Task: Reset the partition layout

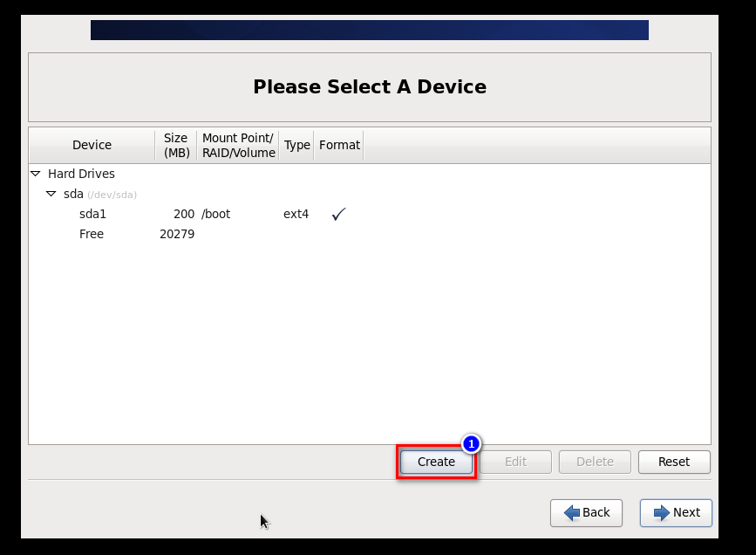Action: [x=674, y=462]
